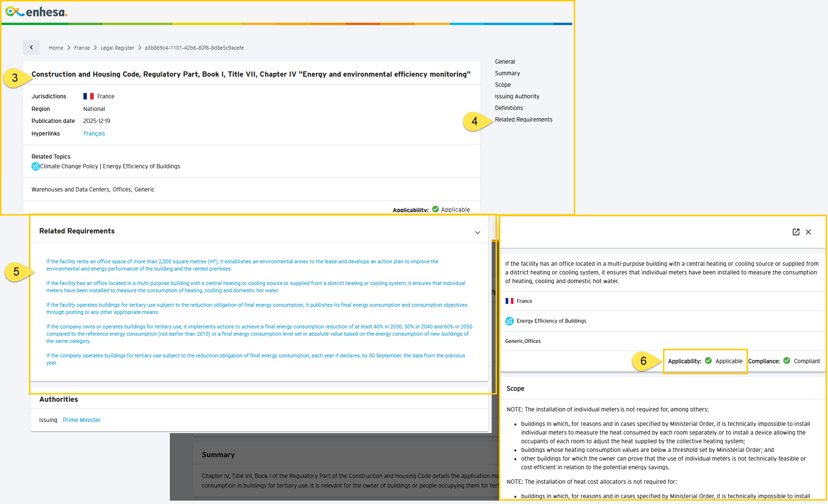The image size is (828, 504).
Task: Open the Home breadcrumb
Action: point(56,48)
